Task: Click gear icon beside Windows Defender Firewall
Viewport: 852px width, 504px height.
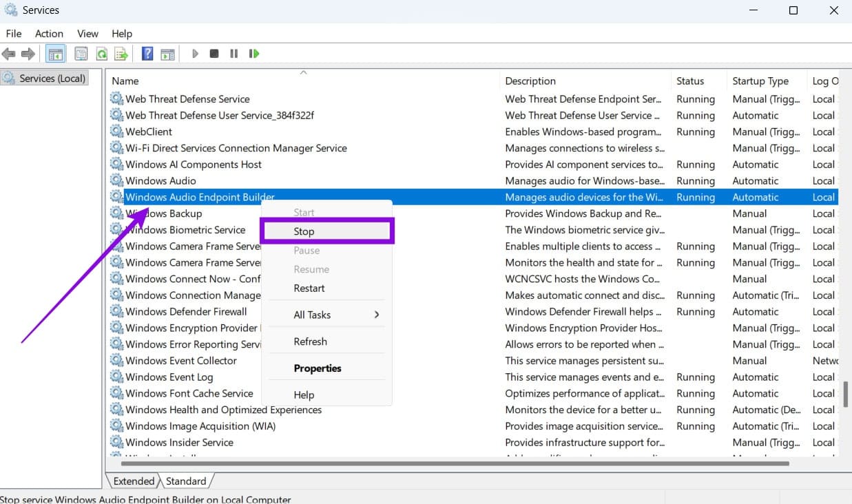Action: pyautogui.click(x=116, y=312)
